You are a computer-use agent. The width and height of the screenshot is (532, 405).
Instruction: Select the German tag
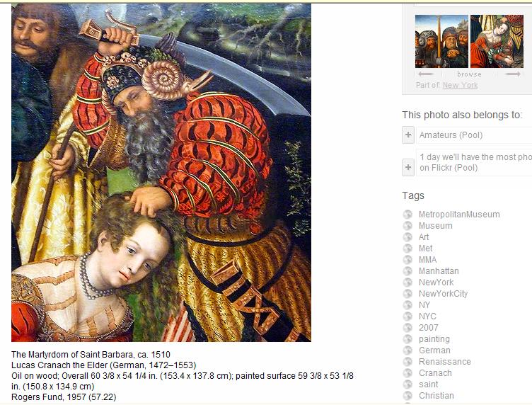pos(434,350)
